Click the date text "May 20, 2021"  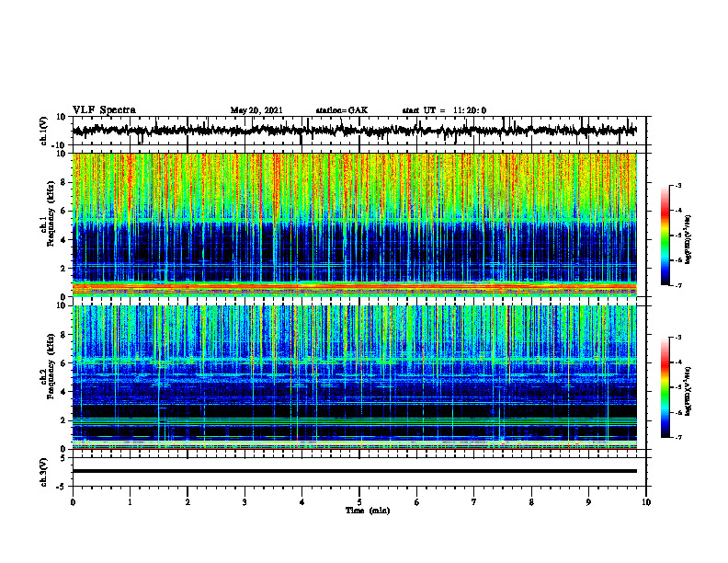point(256,110)
